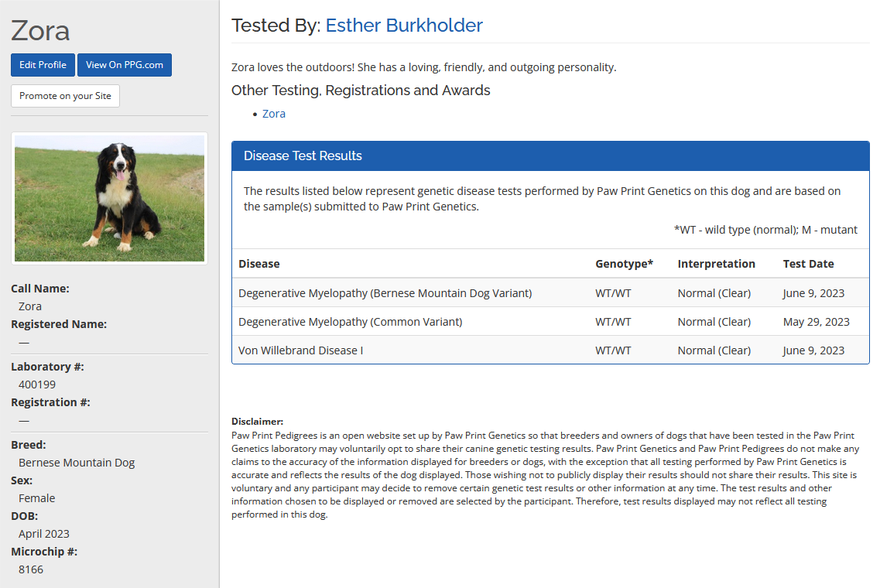Select the Von Willebrand Disease I row
This screenshot has height=588, width=880.
300,350
